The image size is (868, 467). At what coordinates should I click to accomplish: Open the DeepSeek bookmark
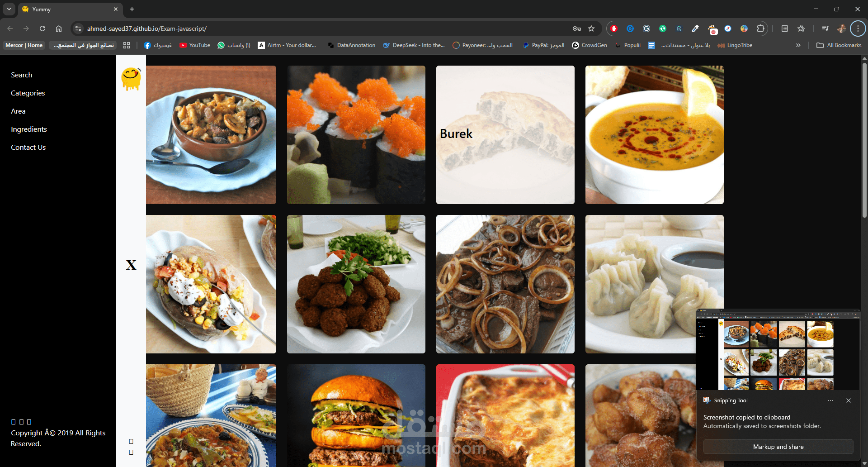point(414,45)
